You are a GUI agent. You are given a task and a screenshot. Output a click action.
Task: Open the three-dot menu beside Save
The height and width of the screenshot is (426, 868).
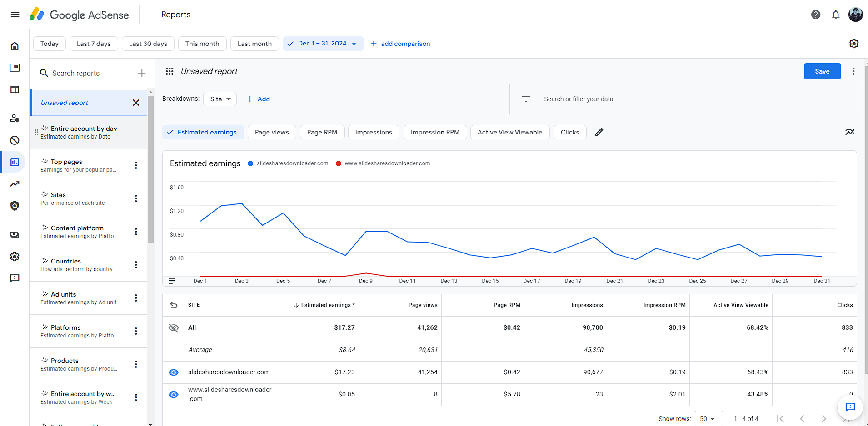coord(853,71)
